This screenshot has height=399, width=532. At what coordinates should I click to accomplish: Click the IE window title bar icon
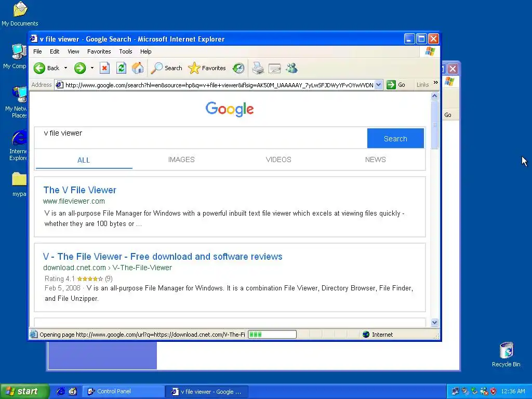(x=34, y=38)
